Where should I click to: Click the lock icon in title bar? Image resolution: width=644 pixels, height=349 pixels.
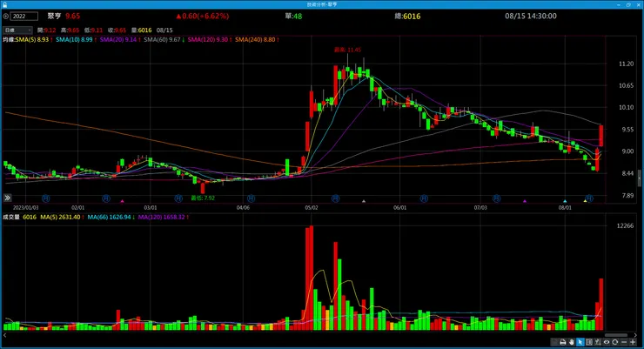click(4, 4)
